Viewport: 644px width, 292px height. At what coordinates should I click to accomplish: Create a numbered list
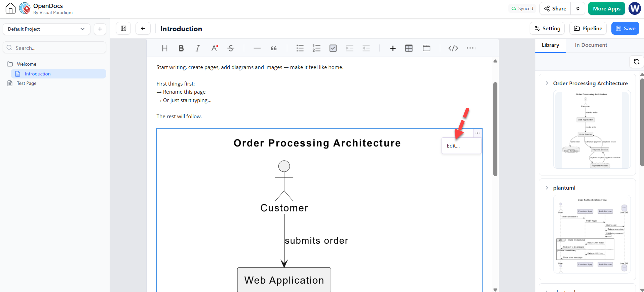(x=316, y=48)
